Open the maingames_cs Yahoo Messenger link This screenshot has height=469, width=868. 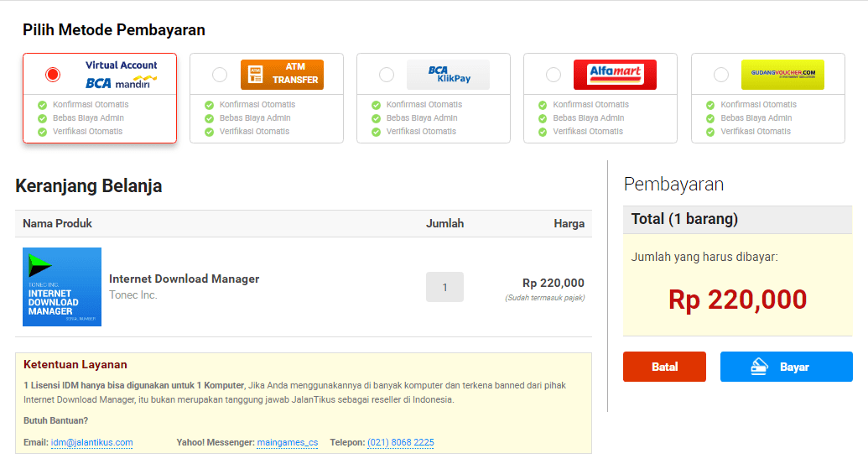(x=288, y=442)
